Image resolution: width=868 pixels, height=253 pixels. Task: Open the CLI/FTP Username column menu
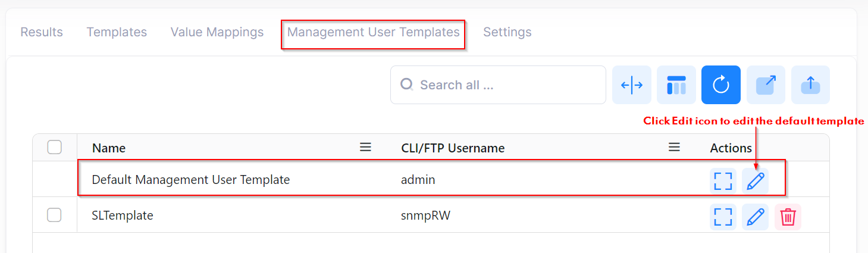(674, 147)
